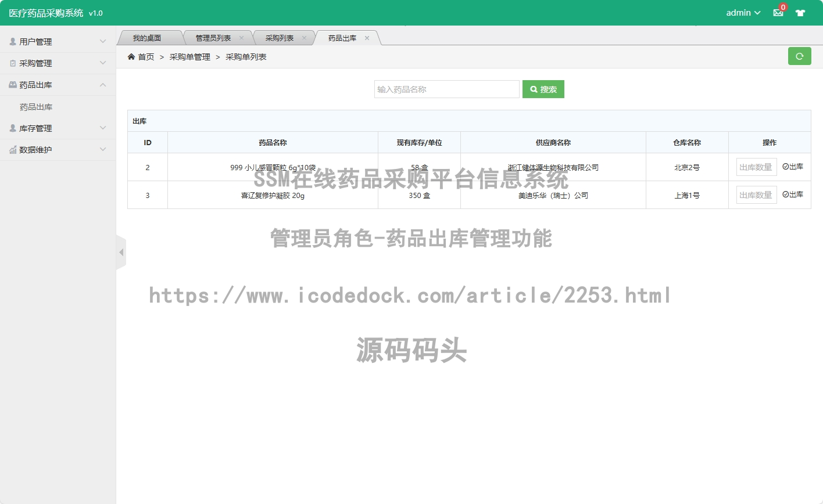Viewport: 823px width, 504px height.
Task: Click the 供应商名称 column header
Action: [553, 143]
